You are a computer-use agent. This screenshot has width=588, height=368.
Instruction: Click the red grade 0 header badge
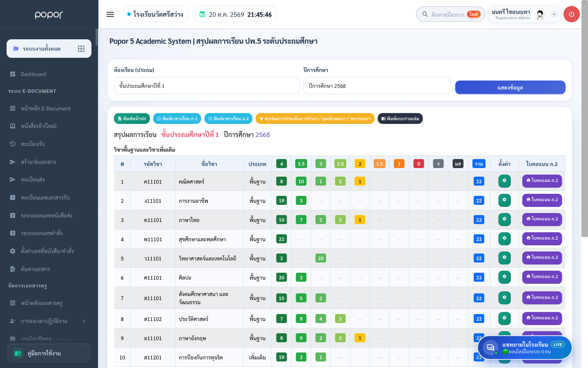[419, 164]
